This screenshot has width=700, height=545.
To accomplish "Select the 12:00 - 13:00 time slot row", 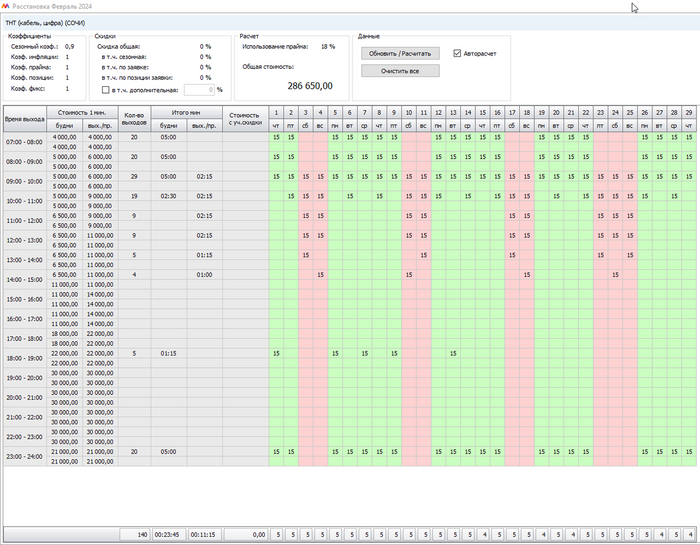I will [x=24, y=240].
